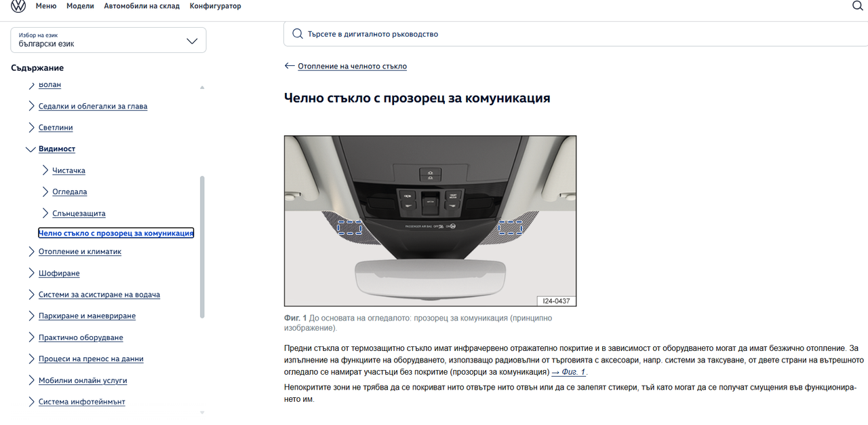Expand the Слънцезащита subsection chevron
This screenshot has height=425, width=868.
point(45,213)
